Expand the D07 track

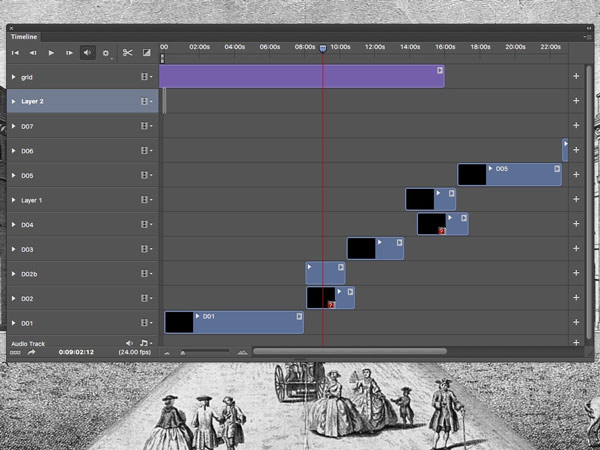[13, 126]
